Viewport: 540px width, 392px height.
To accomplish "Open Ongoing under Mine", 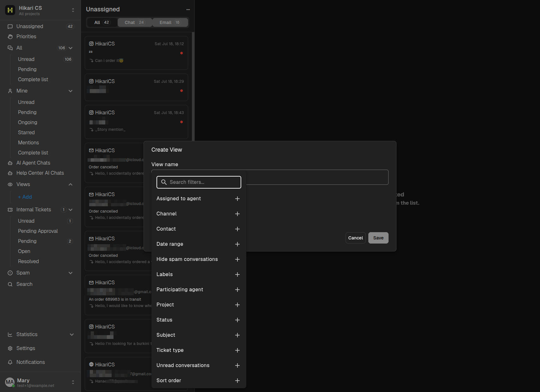I will coord(28,123).
